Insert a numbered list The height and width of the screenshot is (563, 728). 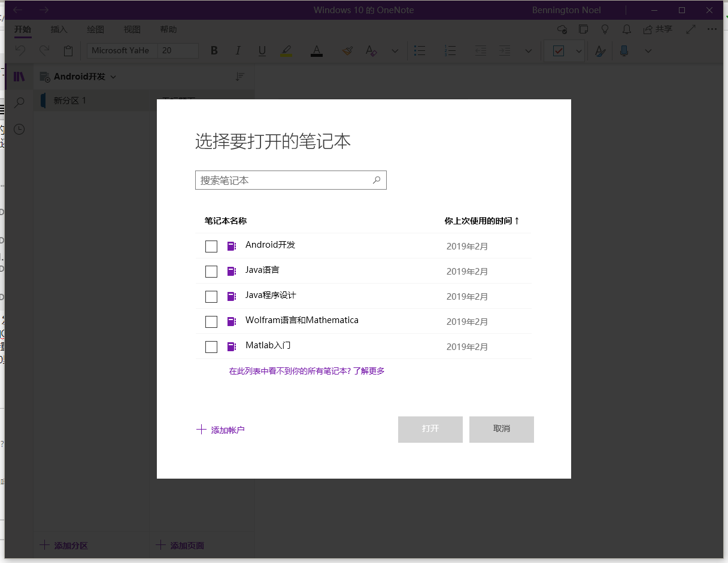[x=450, y=51]
